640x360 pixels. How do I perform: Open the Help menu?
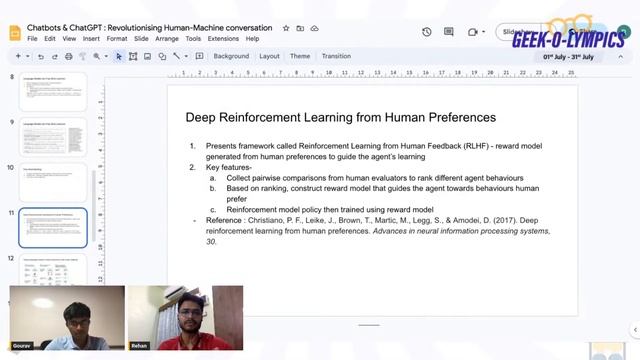(x=252, y=39)
